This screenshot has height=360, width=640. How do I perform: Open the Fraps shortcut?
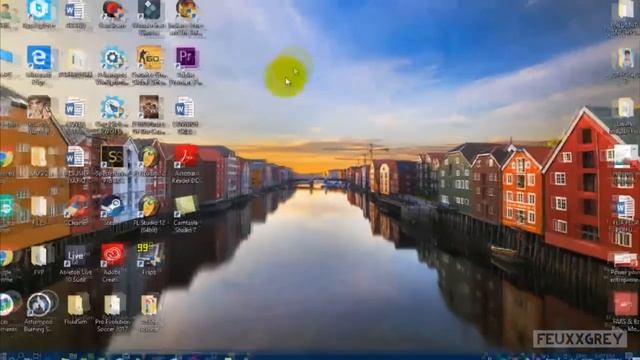click(x=149, y=255)
